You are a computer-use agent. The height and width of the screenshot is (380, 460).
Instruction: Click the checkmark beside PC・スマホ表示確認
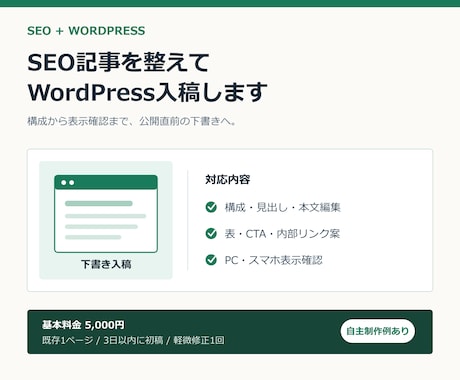click(211, 259)
